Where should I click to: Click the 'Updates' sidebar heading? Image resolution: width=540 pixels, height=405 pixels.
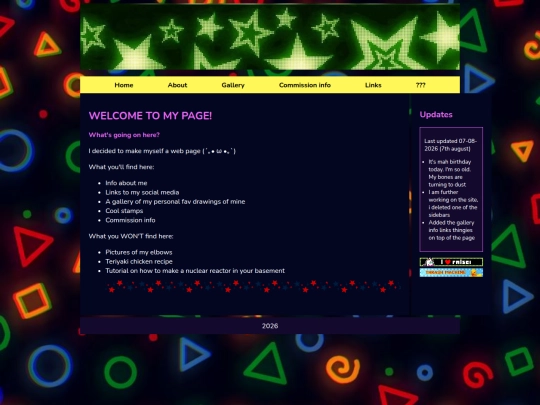(436, 115)
